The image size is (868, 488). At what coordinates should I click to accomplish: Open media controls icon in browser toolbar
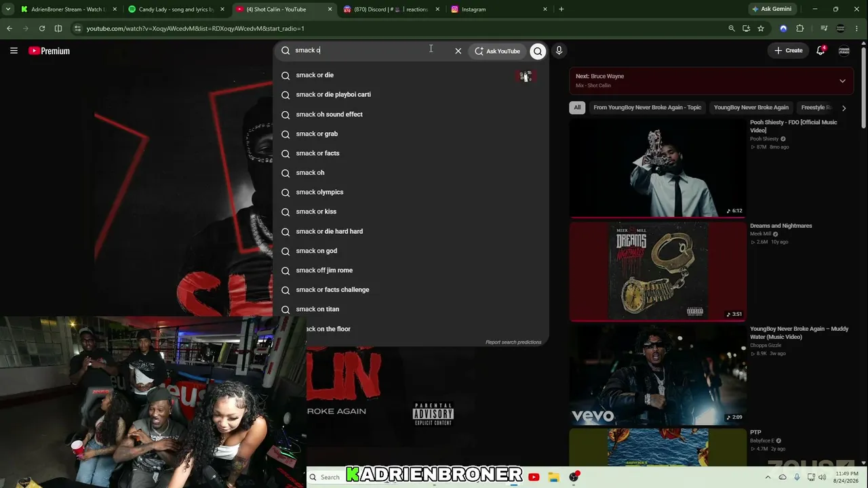click(x=824, y=28)
